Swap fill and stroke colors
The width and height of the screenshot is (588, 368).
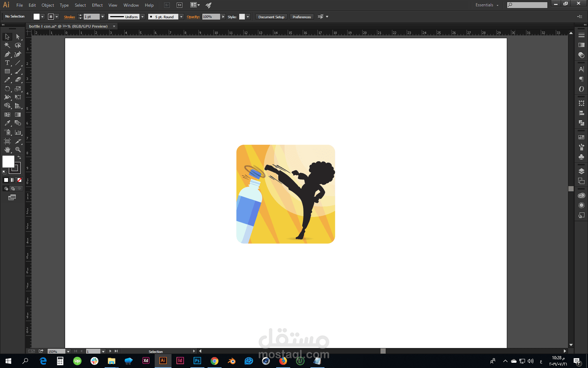(x=20, y=158)
